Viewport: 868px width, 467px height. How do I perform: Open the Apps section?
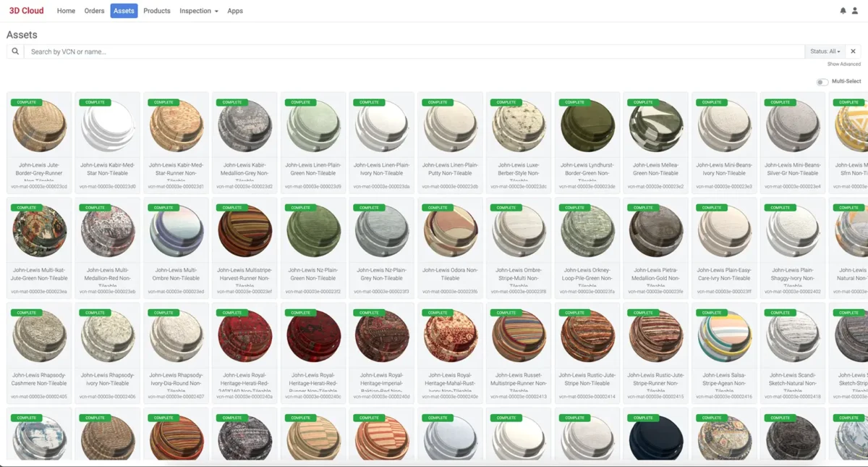(235, 11)
